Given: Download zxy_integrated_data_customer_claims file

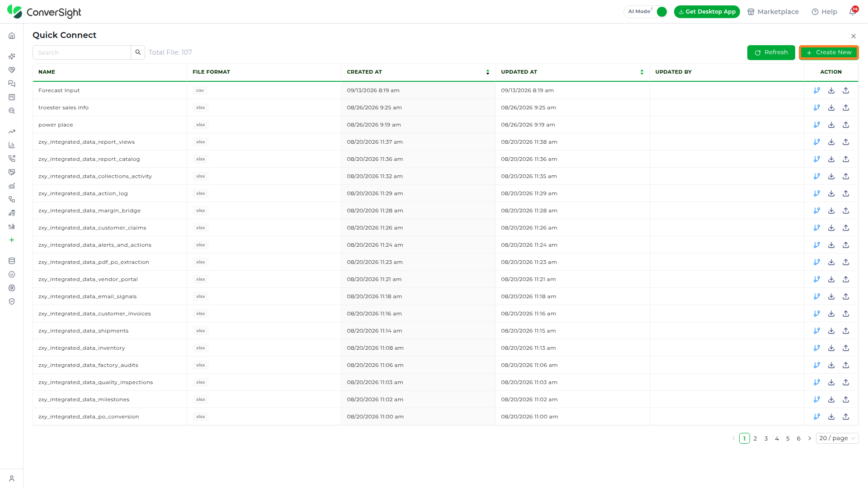Looking at the screenshot, I should click(831, 228).
